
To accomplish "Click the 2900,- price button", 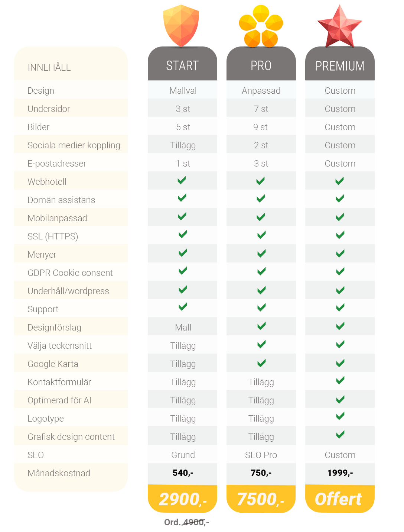I will pyautogui.click(x=182, y=499).
